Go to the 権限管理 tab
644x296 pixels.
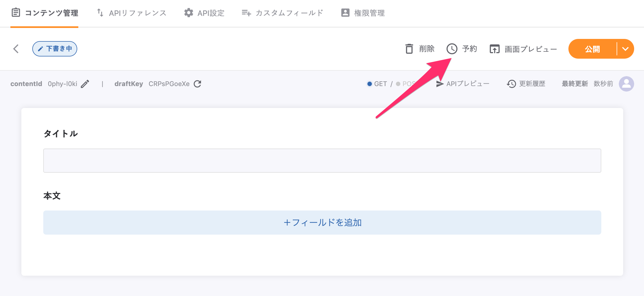tap(363, 13)
